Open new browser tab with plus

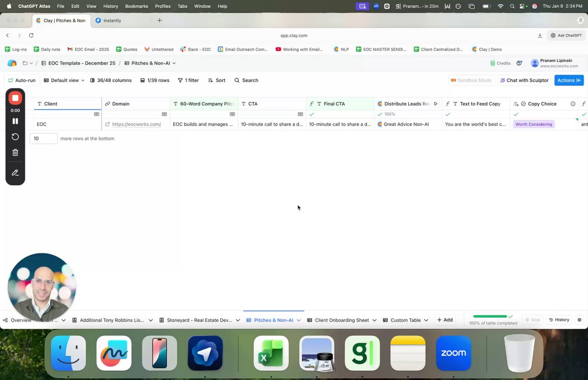tap(159, 20)
